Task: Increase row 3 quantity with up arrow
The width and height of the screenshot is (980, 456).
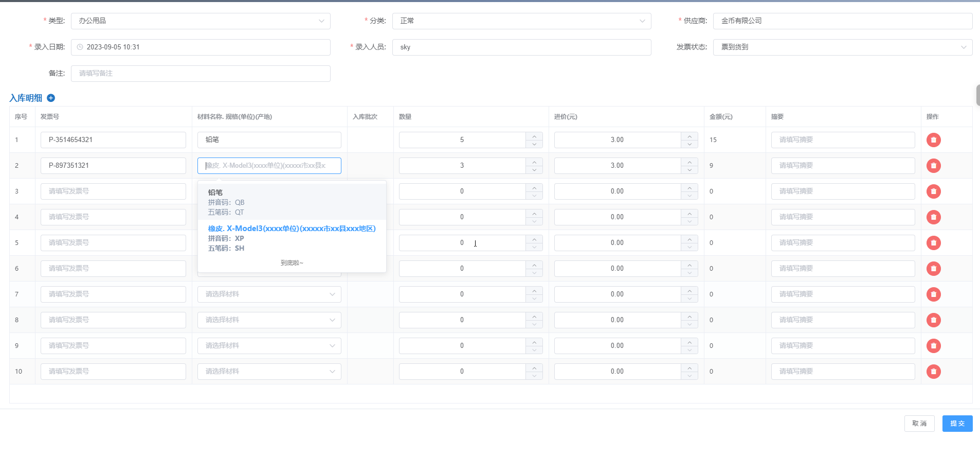Action: 534,188
